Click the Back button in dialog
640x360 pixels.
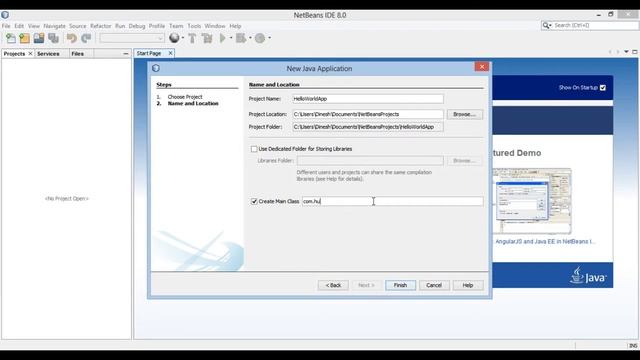[333, 285]
